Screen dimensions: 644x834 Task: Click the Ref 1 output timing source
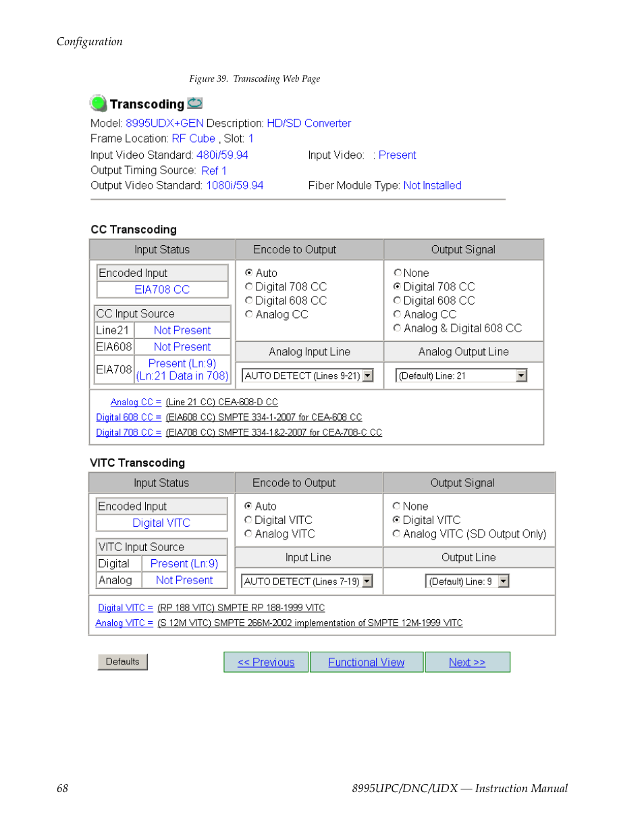tap(214, 171)
